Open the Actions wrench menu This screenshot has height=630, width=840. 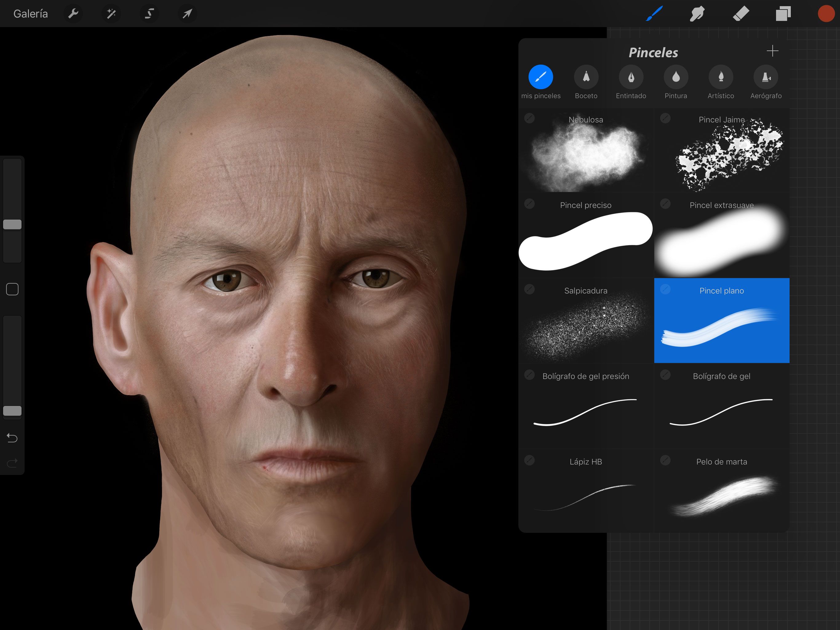point(73,14)
